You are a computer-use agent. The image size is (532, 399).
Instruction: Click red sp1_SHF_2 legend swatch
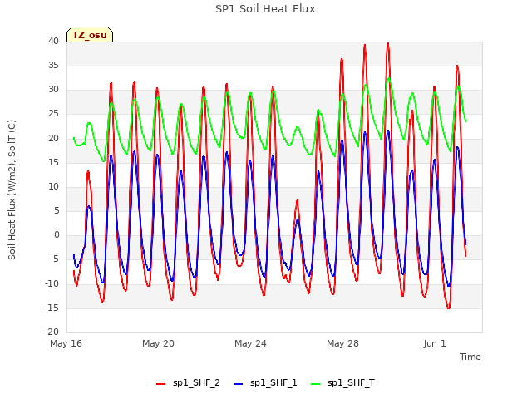tap(160, 384)
